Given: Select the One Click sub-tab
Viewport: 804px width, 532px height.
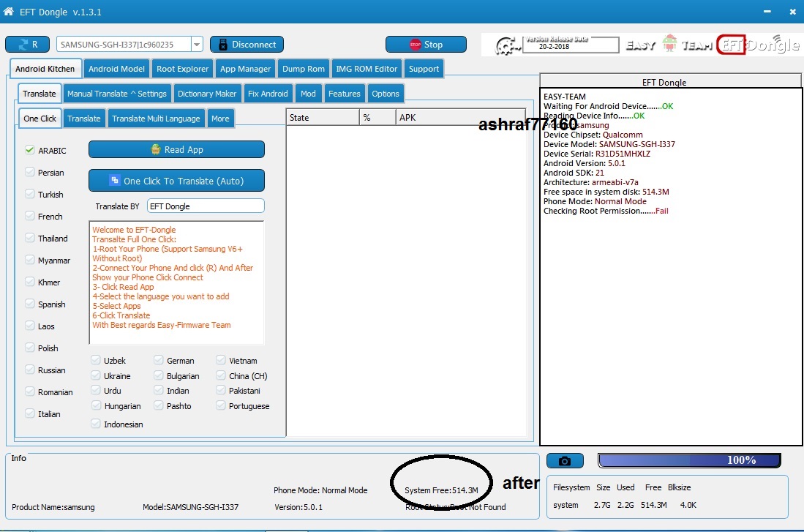Looking at the screenshot, I should pyautogui.click(x=40, y=119).
